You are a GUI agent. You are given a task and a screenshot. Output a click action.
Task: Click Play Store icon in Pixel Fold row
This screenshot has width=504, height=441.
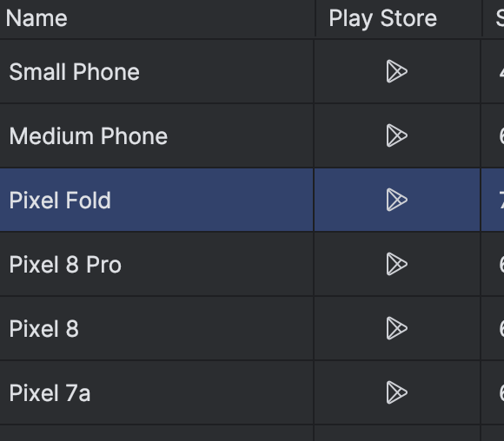coord(396,200)
